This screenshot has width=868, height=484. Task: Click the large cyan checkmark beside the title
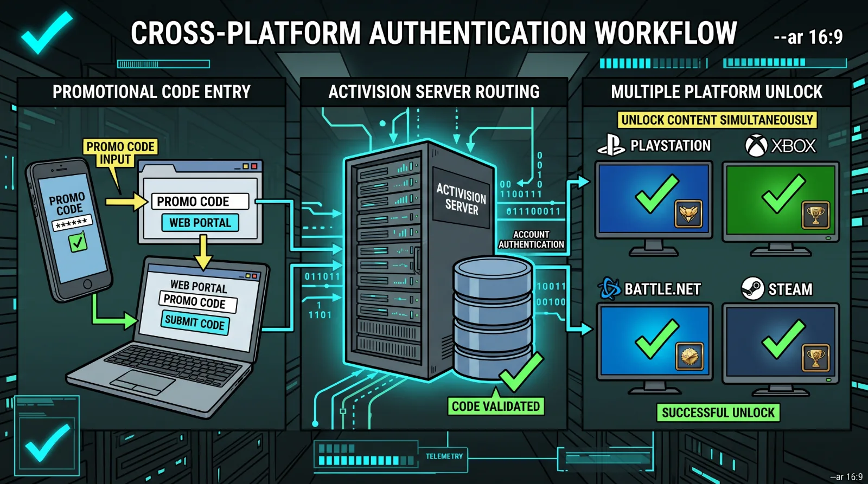point(47,33)
